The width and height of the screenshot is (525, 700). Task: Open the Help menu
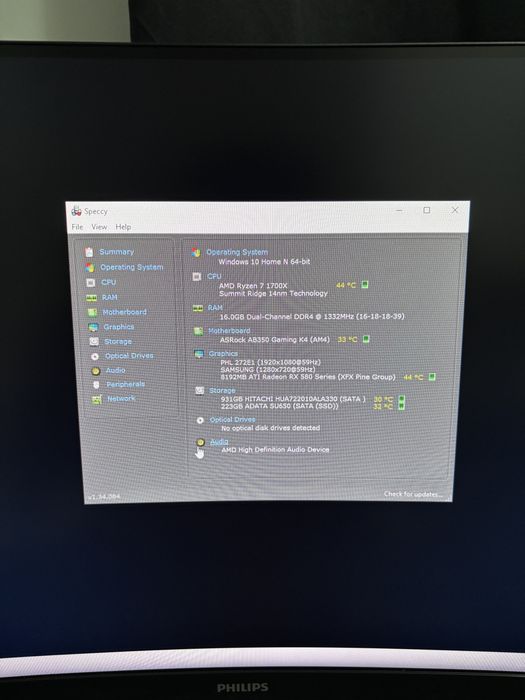123,227
